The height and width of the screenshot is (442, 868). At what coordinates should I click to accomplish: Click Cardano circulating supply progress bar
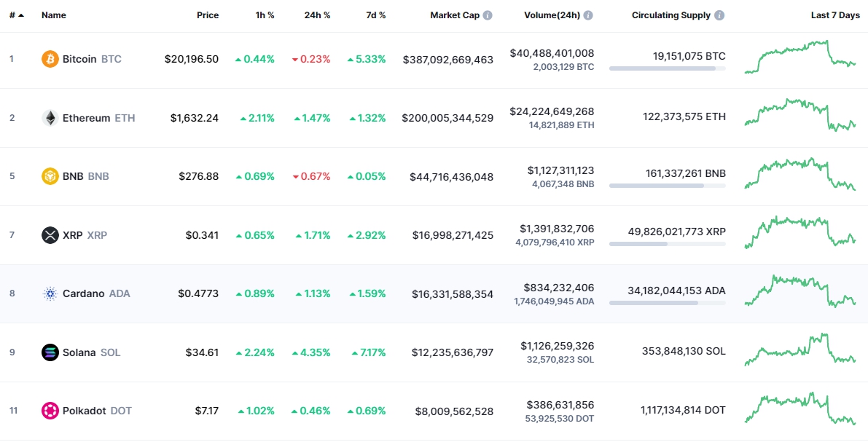667,303
